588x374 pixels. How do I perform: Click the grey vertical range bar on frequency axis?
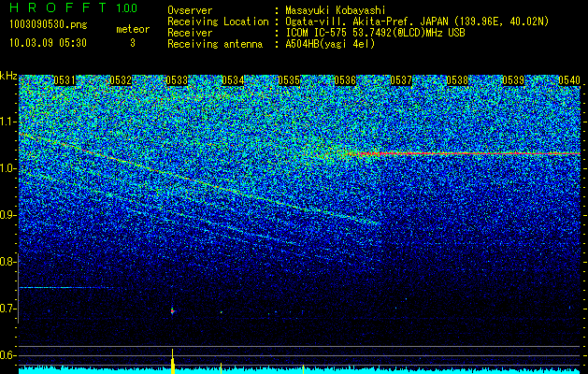tap(18, 288)
